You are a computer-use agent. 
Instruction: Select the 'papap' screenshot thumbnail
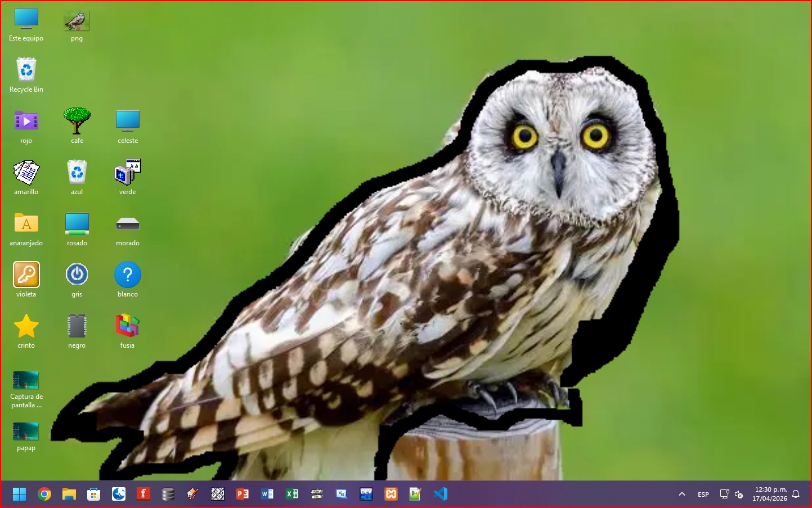coord(26,432)
